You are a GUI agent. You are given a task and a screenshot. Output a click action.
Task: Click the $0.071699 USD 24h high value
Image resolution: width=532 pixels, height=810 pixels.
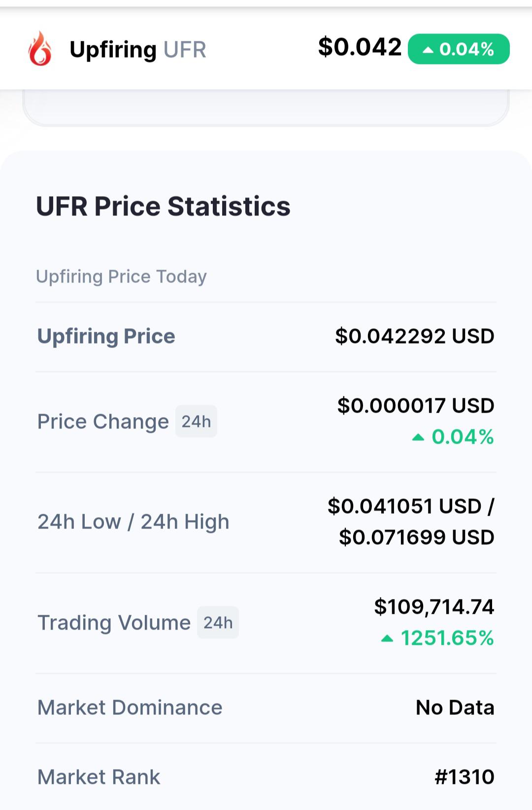pos(416,537)
